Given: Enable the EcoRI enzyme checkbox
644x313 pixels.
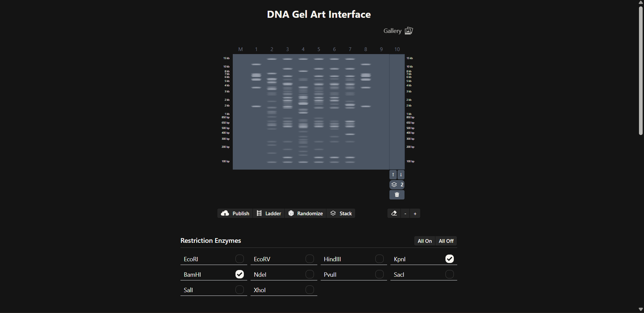Looking at the screenshot, I should coord(239,259).
